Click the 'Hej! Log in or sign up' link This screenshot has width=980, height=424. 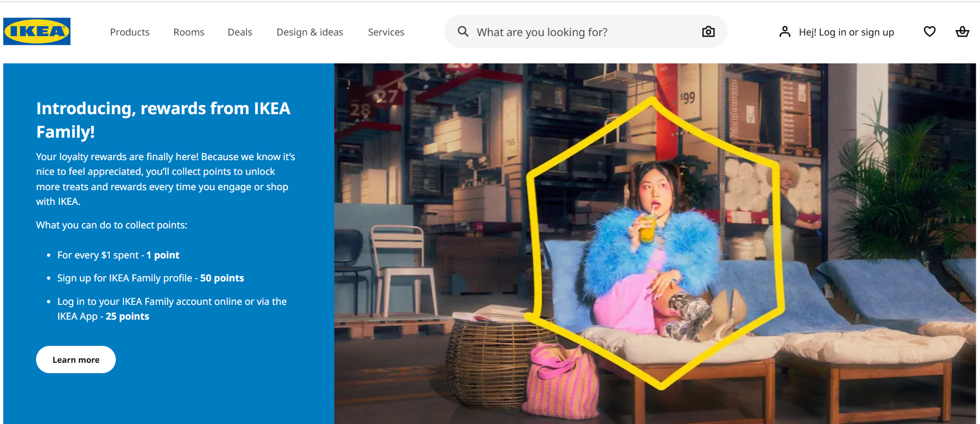tap(846, 32)
